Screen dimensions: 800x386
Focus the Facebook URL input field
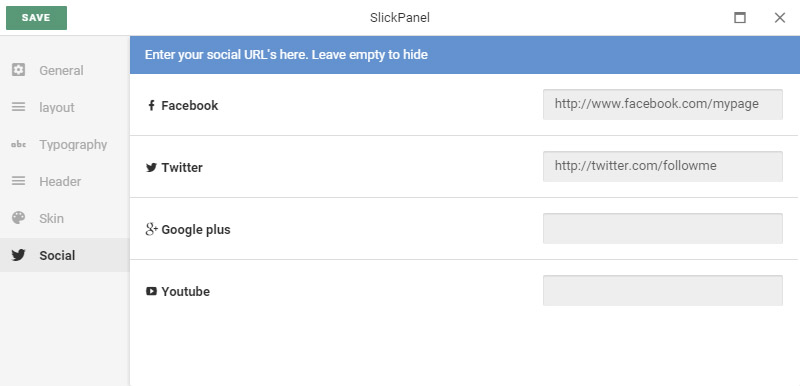[663, 105]
